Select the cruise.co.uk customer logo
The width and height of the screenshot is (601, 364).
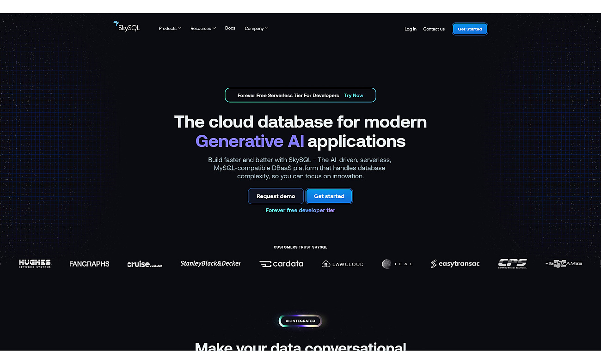pyautogui.click(x=145, y=264)
